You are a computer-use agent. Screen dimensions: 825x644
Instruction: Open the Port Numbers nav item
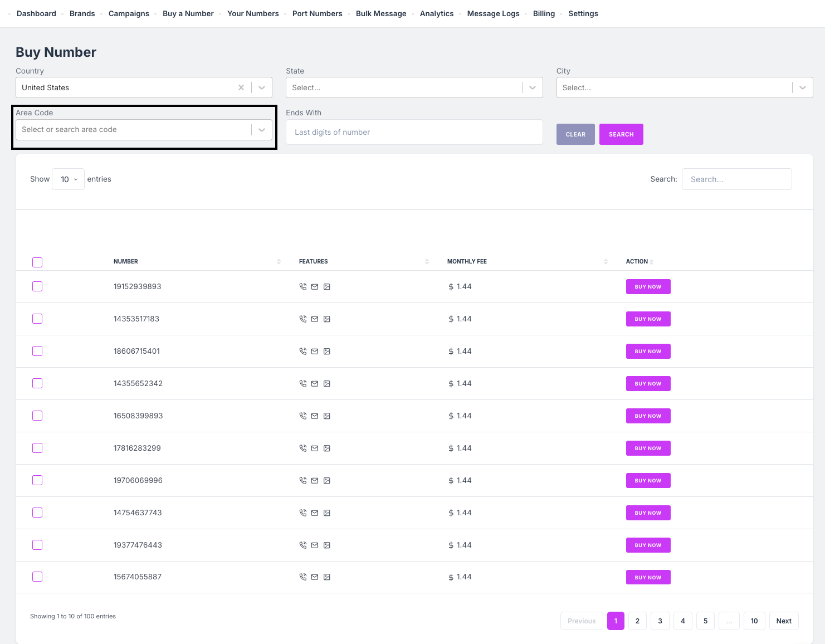[317, 13]
